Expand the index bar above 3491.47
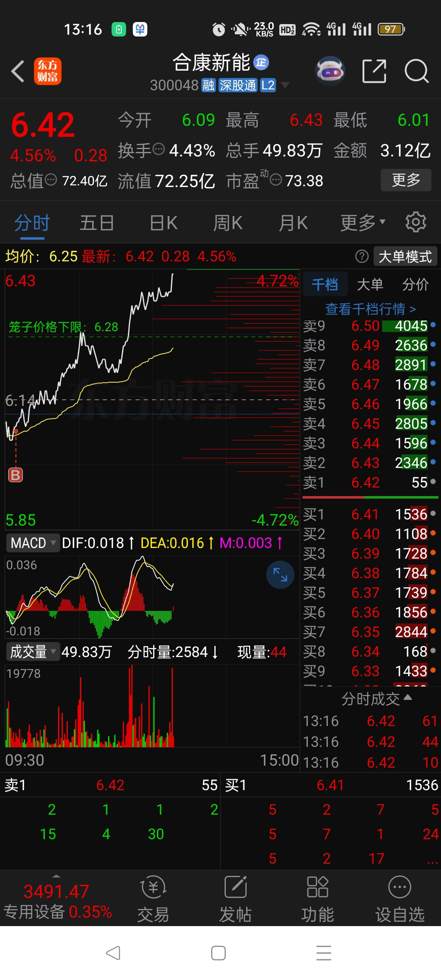This screenshot has width=441, height=980. pyautogui.click(x=56, y=876)
